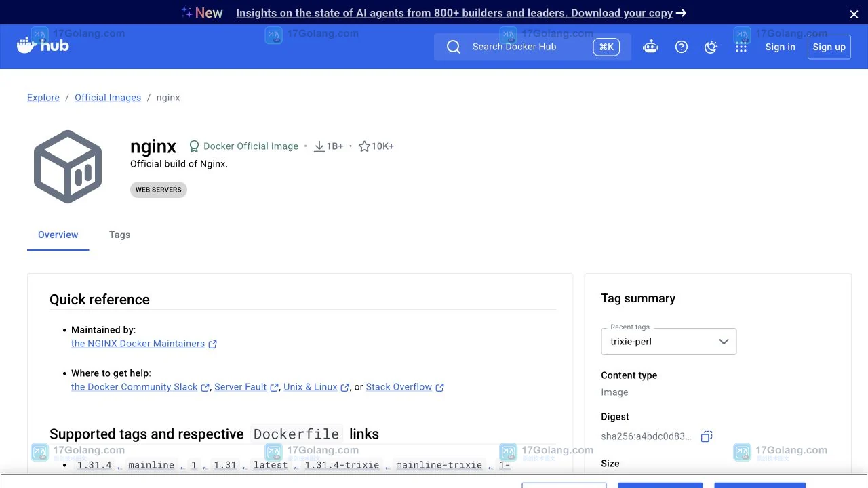Close the announcement banner
Screen dimensions: 868x488
point(854,14)
